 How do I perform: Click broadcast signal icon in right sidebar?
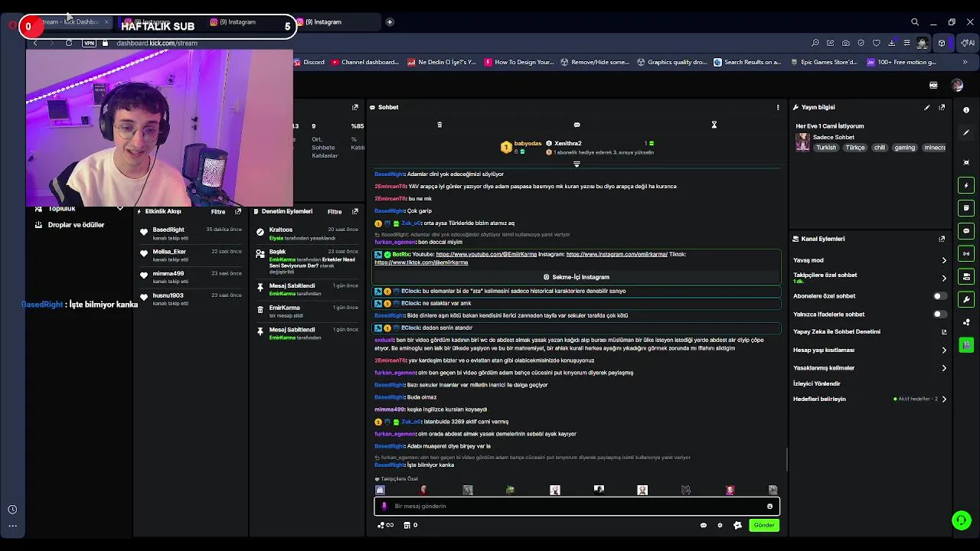coord(966,254)
